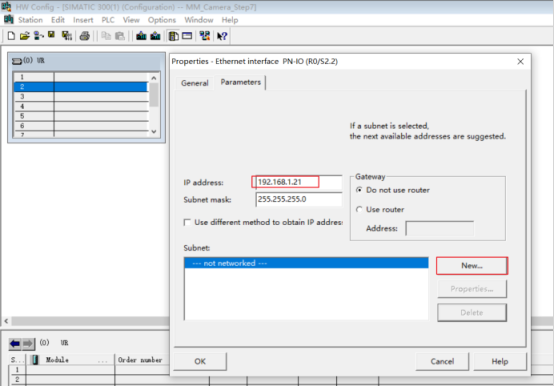This screenshot has height=386, width=554.
Task: Select row 2 in lower module table
Action: tap(88, 380)
